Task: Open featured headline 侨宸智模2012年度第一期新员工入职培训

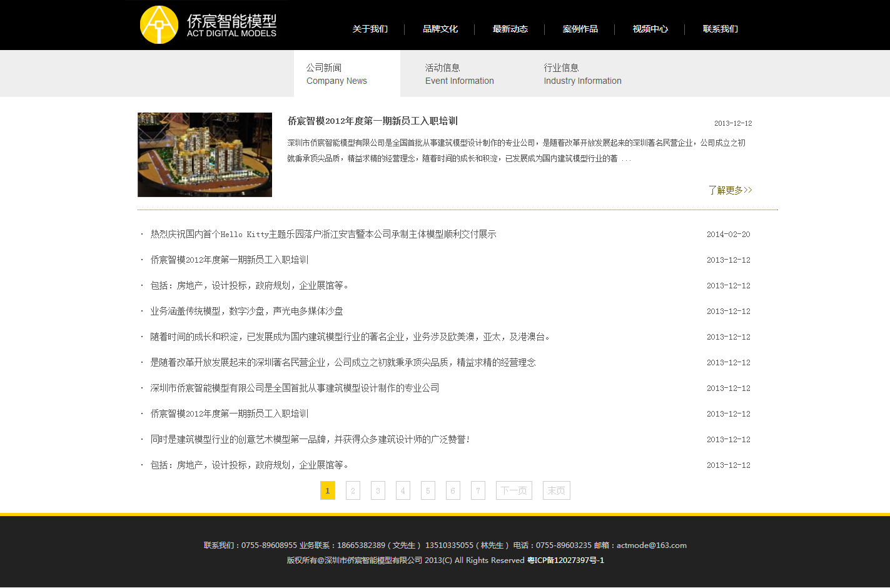Action: [373, 121]
